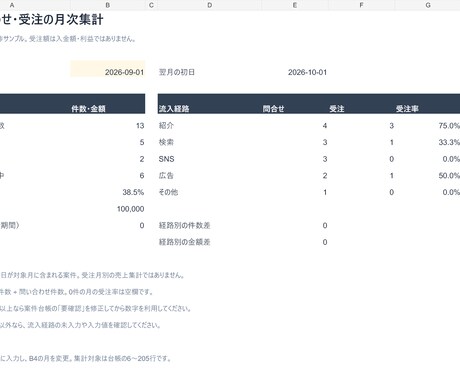This screenshot has height=380, width=460.
Task: Click the subtitle note about 受注額は入金額
Action: click(x=68, y=39)
